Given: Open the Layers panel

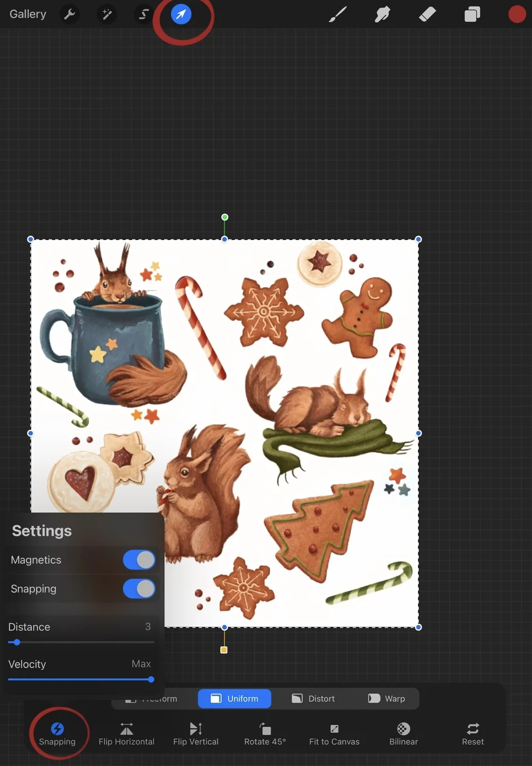Looking at the screenshot, I should tap(472, 14).
